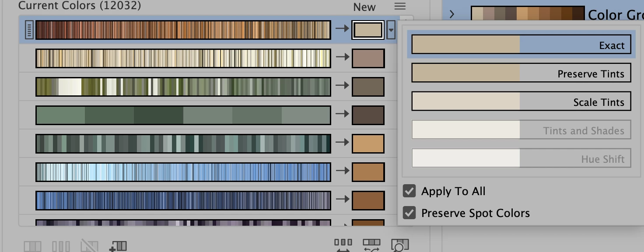This screenshot has width=644, height=252.
Task: Uncheck Preserve Spot Colors checkbox
Action: click(409, 213)
